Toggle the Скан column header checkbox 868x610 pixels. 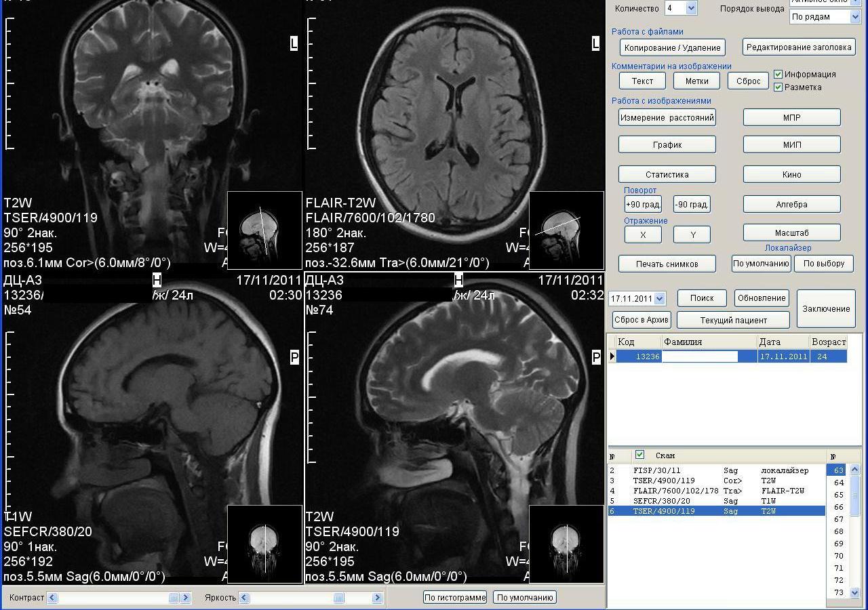click(639, 455)
